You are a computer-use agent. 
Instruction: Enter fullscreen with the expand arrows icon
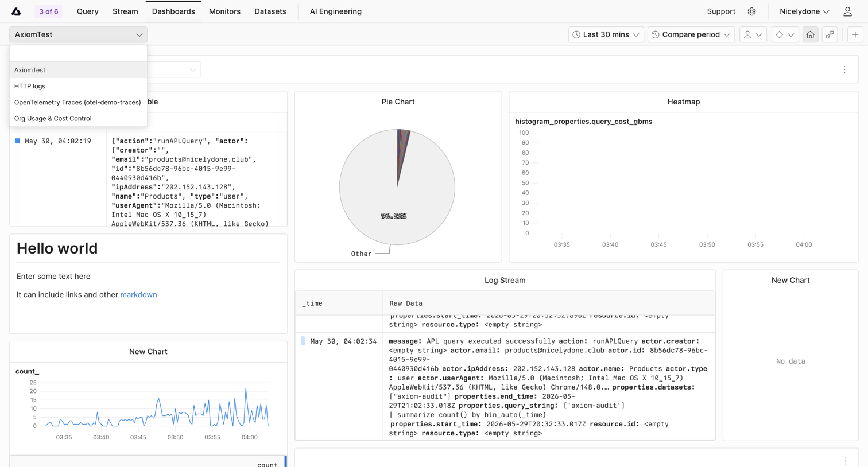[830, 34]
